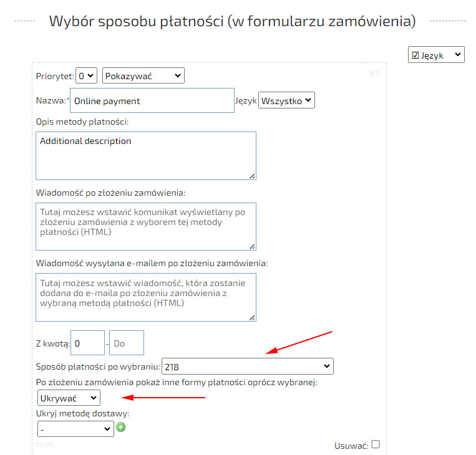This screenshot has width=476, height=455.
Task: Click resize handle of order message text area
Action: pyautogui.click(x=251, y=246)
